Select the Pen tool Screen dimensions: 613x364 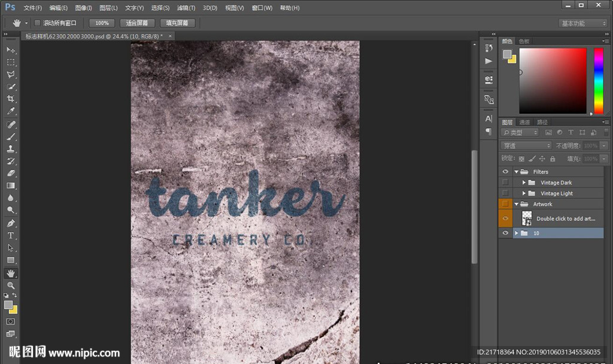(11, 224)
